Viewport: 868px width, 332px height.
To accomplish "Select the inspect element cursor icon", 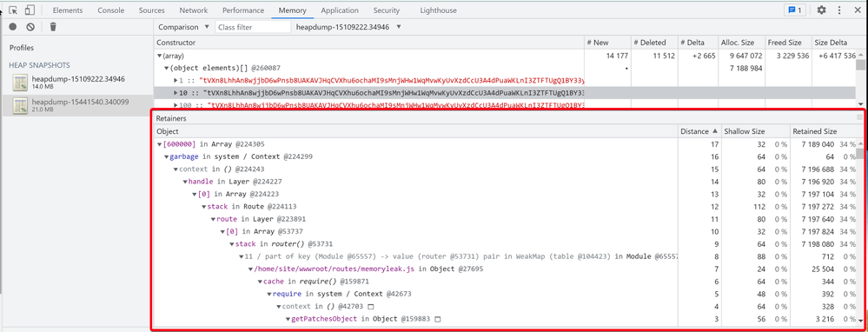I will pos(14,10).
